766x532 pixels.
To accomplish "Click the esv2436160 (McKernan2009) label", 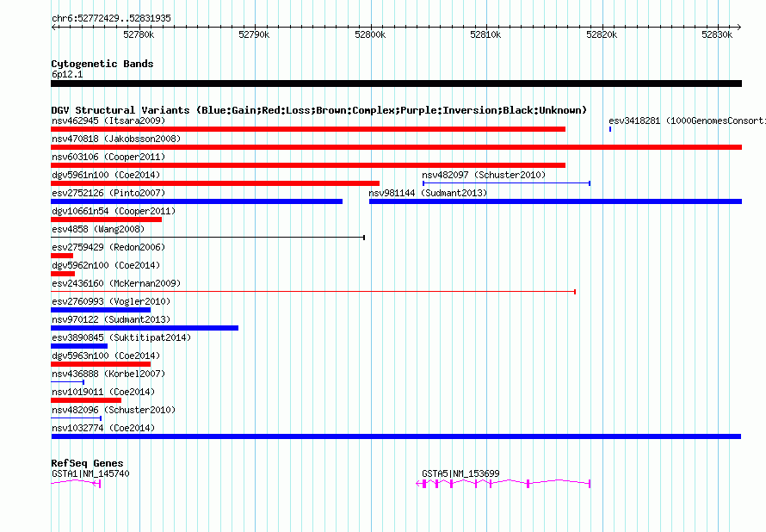I will click(x=116, y=283).
